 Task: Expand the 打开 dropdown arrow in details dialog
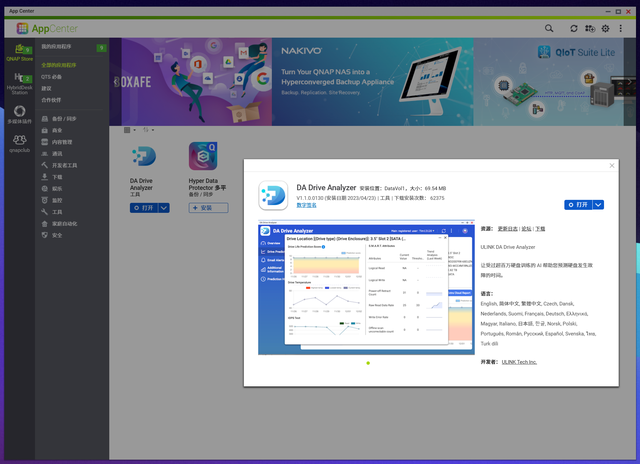pyautogui.click(x=598, y=204)
